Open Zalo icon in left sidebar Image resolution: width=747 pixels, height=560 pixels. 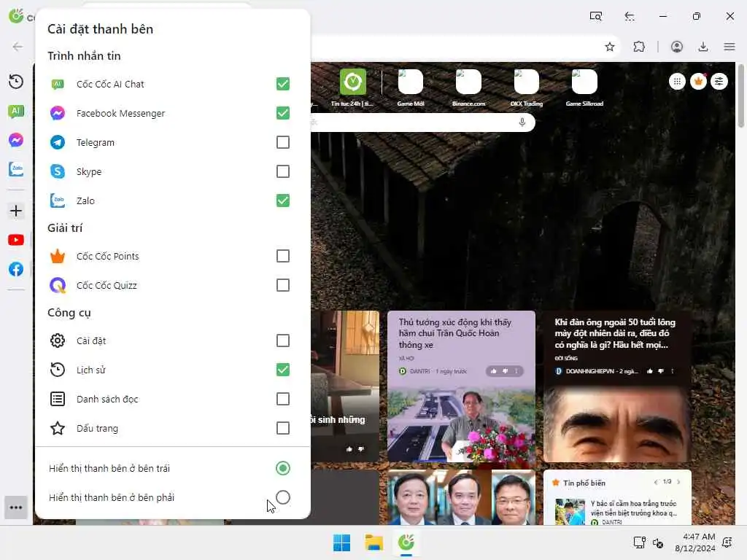[x=16, y=169]
